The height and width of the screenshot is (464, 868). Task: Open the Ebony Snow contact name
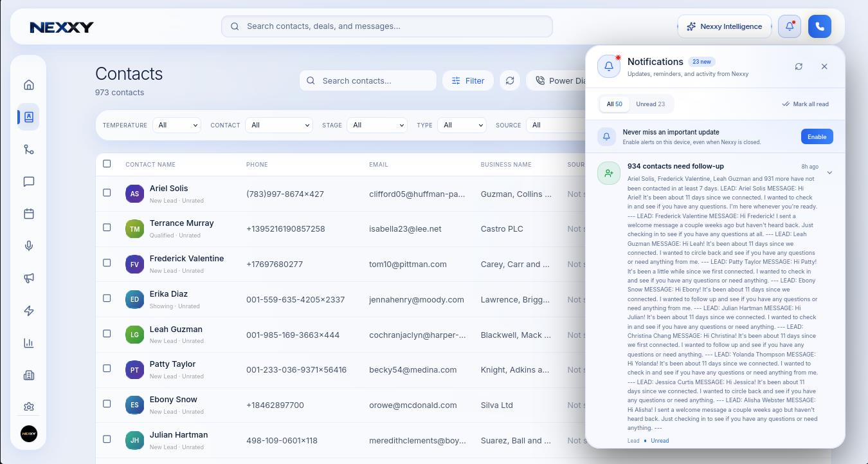(x=174, y=399)
